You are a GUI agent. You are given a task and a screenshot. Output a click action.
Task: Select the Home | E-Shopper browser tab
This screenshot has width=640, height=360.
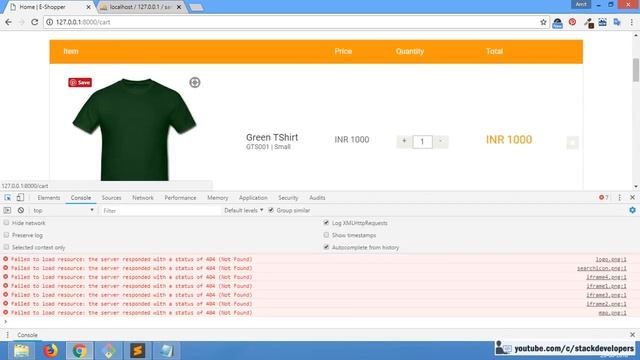tap(49, 7)
